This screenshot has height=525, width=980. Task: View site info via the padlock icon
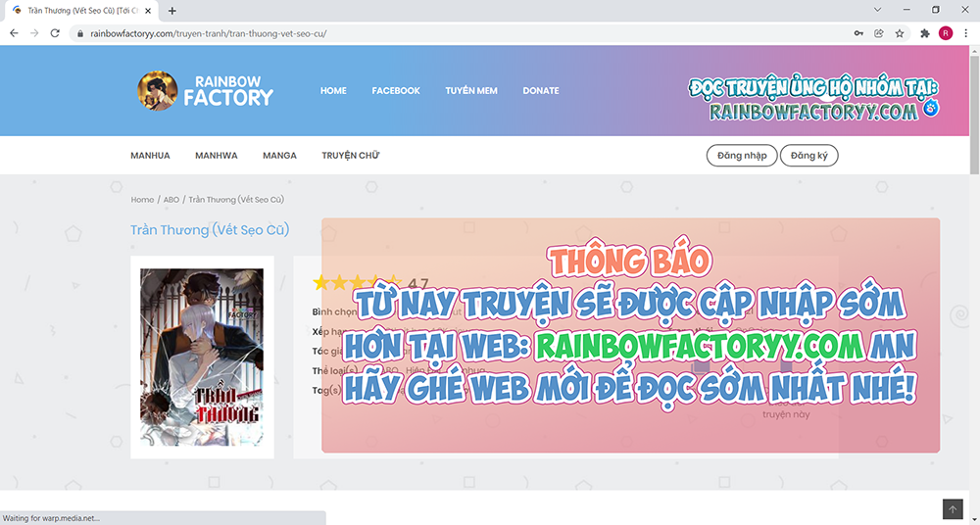pos(81,32)
